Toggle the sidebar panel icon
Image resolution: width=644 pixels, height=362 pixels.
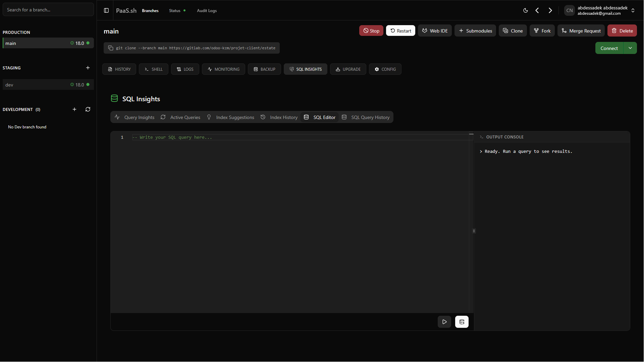click(106, 10)
